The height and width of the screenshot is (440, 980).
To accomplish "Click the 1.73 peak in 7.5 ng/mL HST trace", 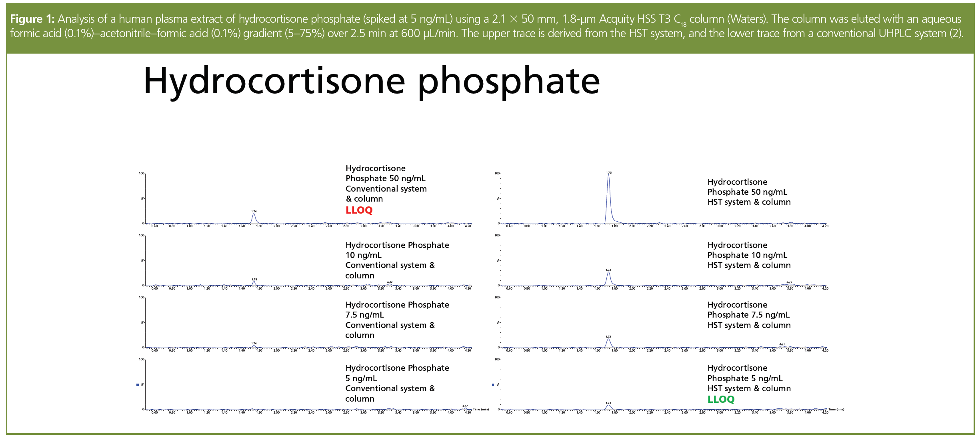I will coord(608,342).
